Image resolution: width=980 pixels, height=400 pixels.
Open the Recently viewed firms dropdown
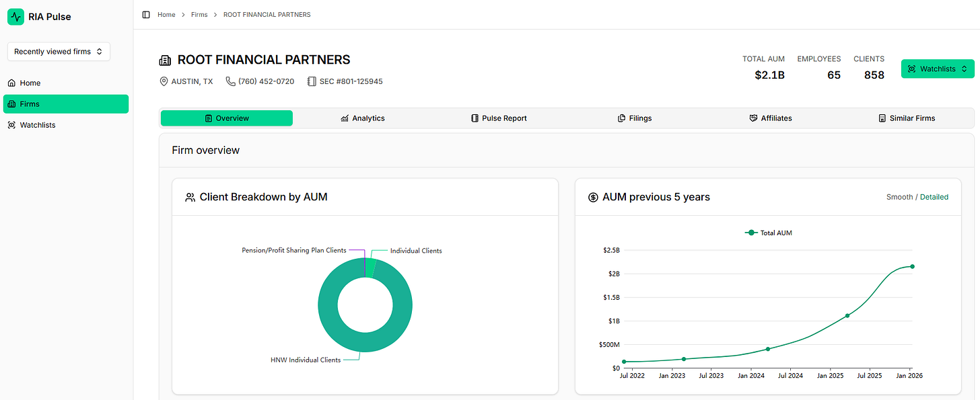59,52
